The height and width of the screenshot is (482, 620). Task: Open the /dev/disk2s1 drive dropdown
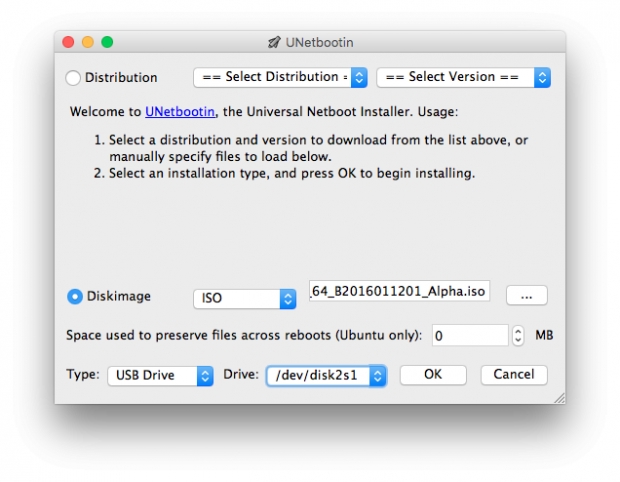pos(326,375)
